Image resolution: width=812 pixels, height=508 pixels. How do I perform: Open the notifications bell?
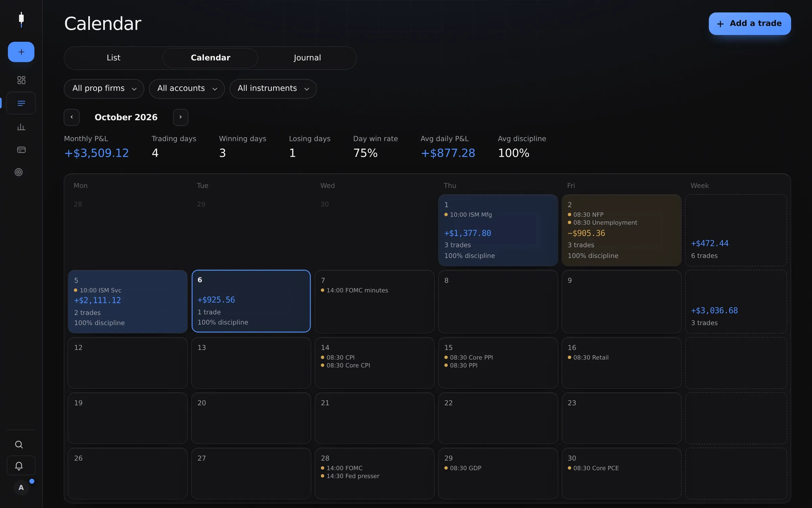tap(21, 466)
